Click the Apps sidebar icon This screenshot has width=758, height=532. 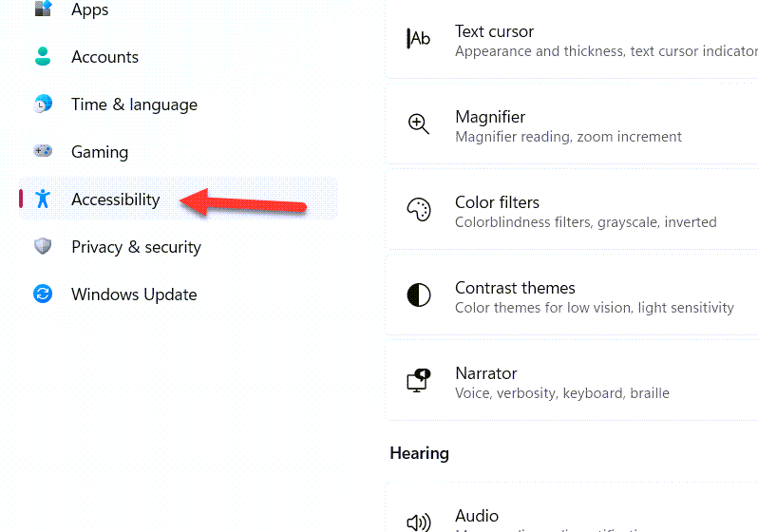click(43, 9)
